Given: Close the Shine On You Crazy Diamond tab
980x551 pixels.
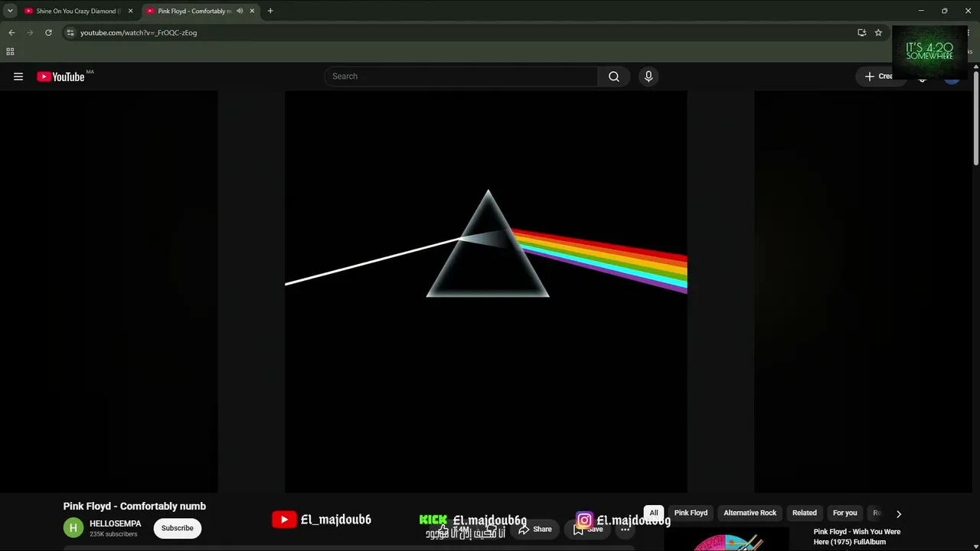Looking at the screenshot, I should coord(130,11).
